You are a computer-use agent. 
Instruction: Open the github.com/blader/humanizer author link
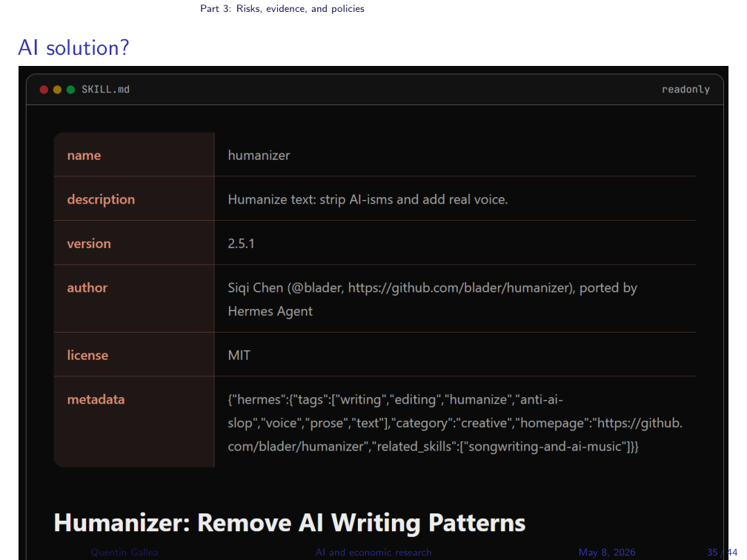pyautogui.click(x=459, y=287)
